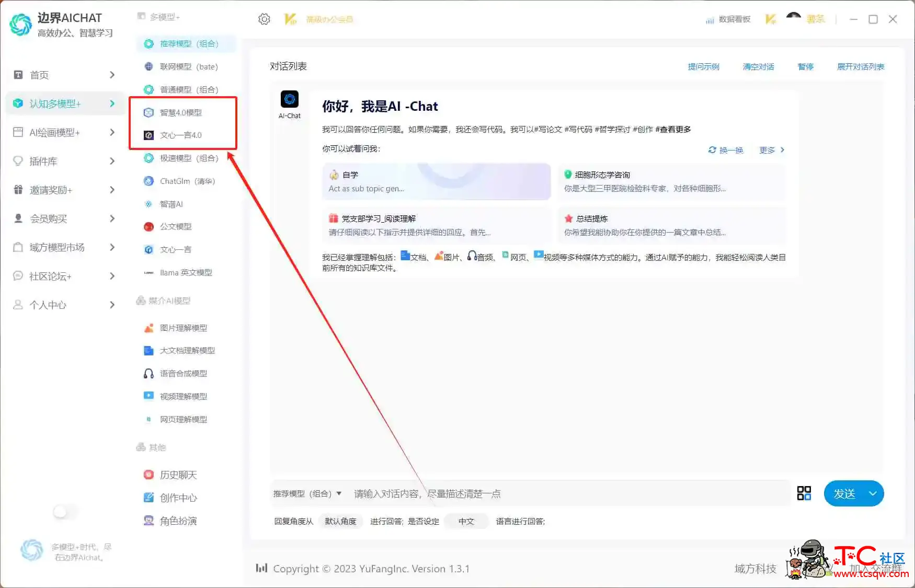The height and width of the screenshot is (588, 915).
Task: Open the 大文档理解模型 icon
Action: [148, 350]
